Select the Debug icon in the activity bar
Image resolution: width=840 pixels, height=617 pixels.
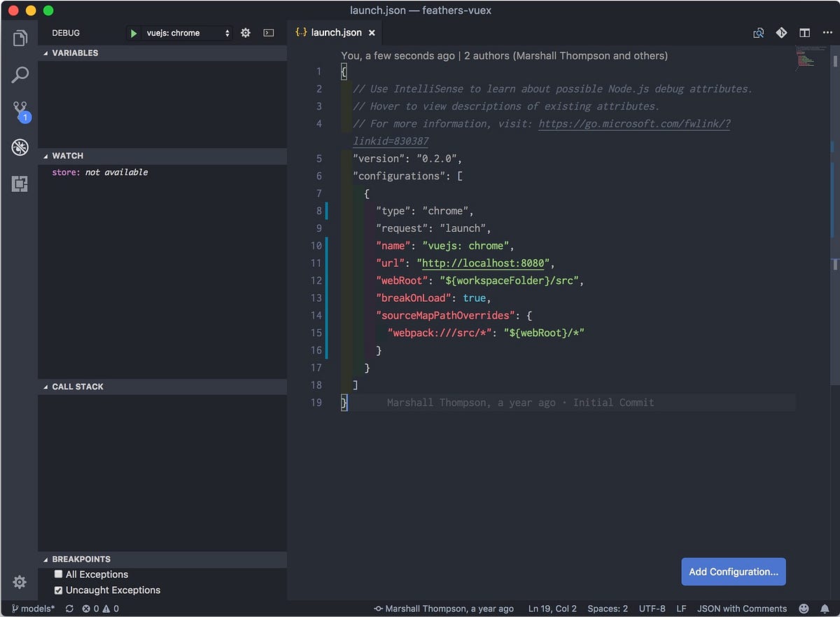[20, 147]
